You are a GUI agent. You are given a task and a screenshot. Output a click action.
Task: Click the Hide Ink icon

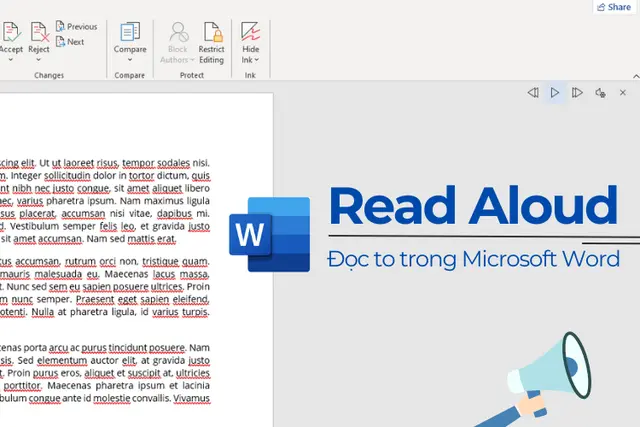click(250, 32)
